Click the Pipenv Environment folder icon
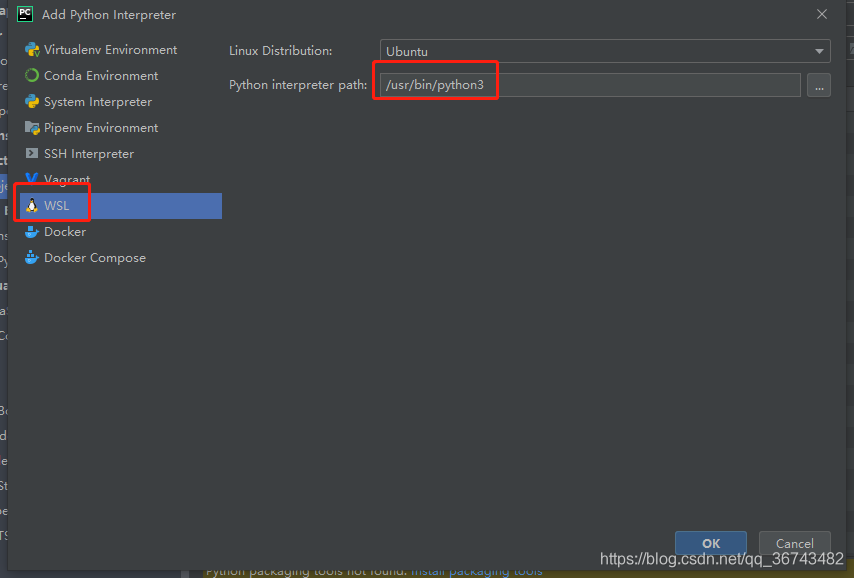Image resolution: width=854 pixels, height=578 pixels. (32, 128)
